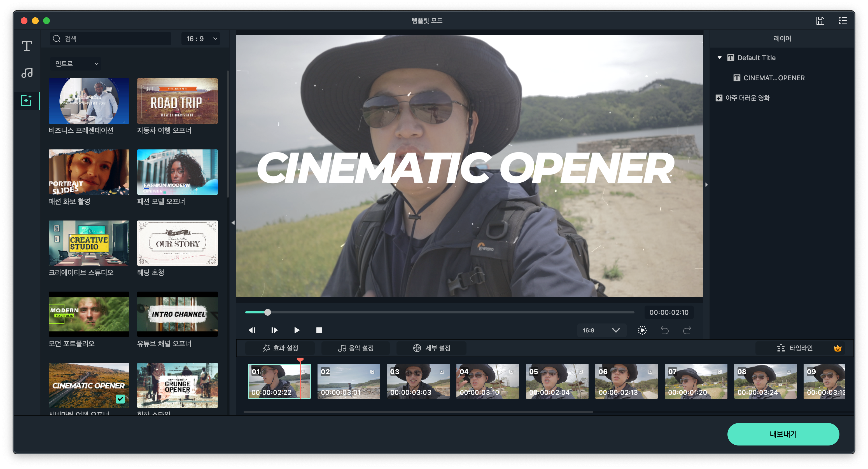Click the 내보내기 export button
This screenshot has height=469, width=868.
tap(783, 434)
